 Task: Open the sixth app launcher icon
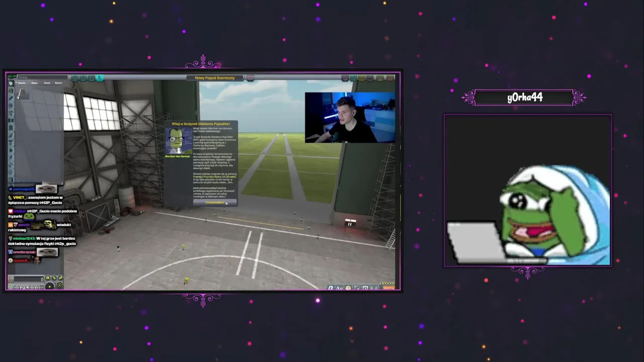point(374,288)
